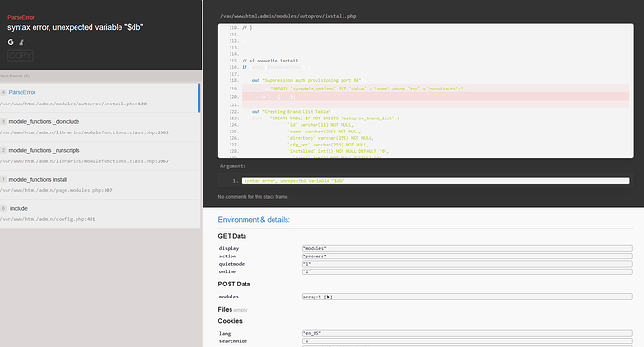Expand the modules array:1 arrow
The image size is (644, 347).
(329, 297)
